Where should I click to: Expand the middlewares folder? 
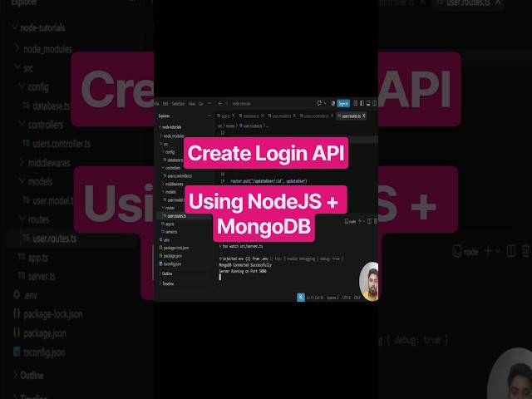173,184
